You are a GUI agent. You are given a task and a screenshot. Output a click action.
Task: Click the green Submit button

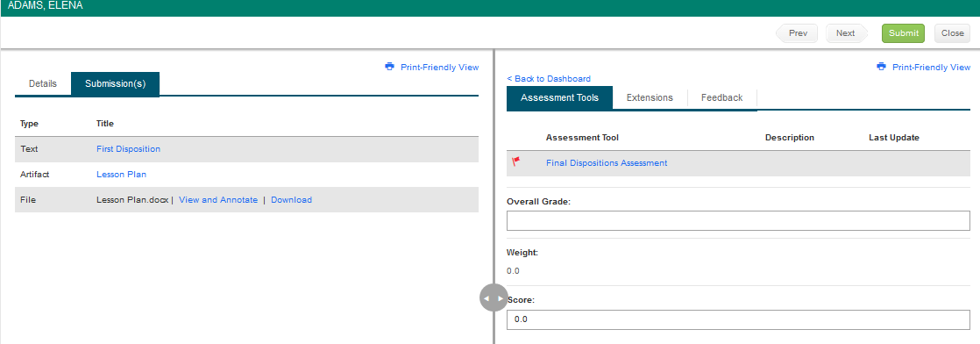903,33
